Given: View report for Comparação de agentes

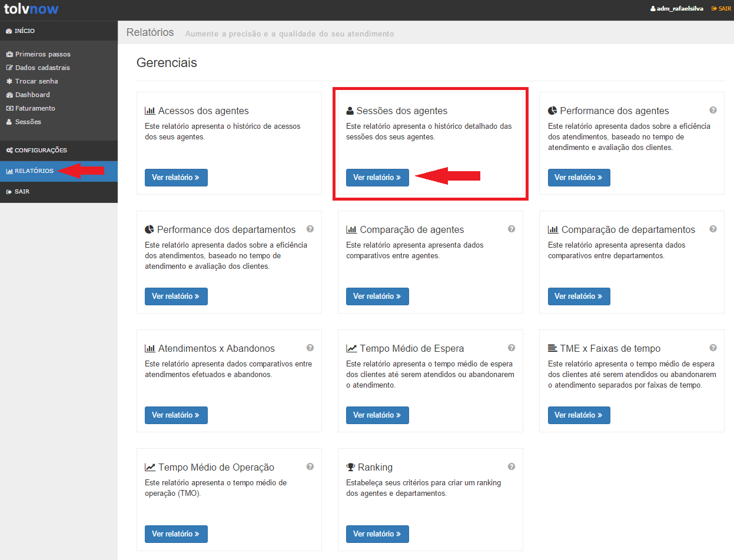Looking at the screenshot, I should click(377, 296).
